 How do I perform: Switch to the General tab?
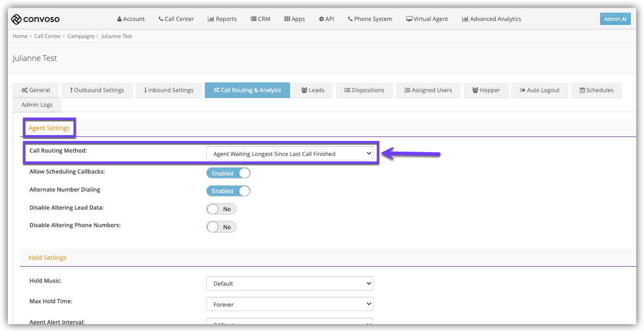coord(36,90)
